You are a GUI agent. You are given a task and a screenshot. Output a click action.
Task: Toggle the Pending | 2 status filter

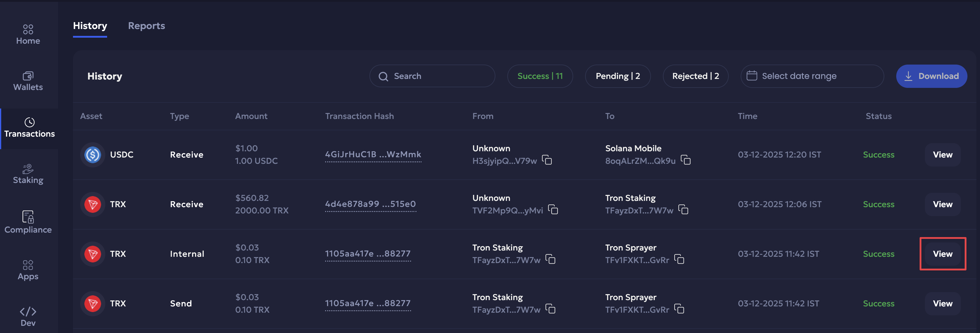[x=617, y=76]
